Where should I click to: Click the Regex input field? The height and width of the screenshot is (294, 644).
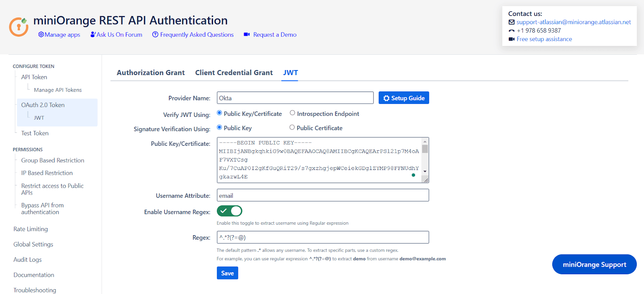(x=323, y=237)
